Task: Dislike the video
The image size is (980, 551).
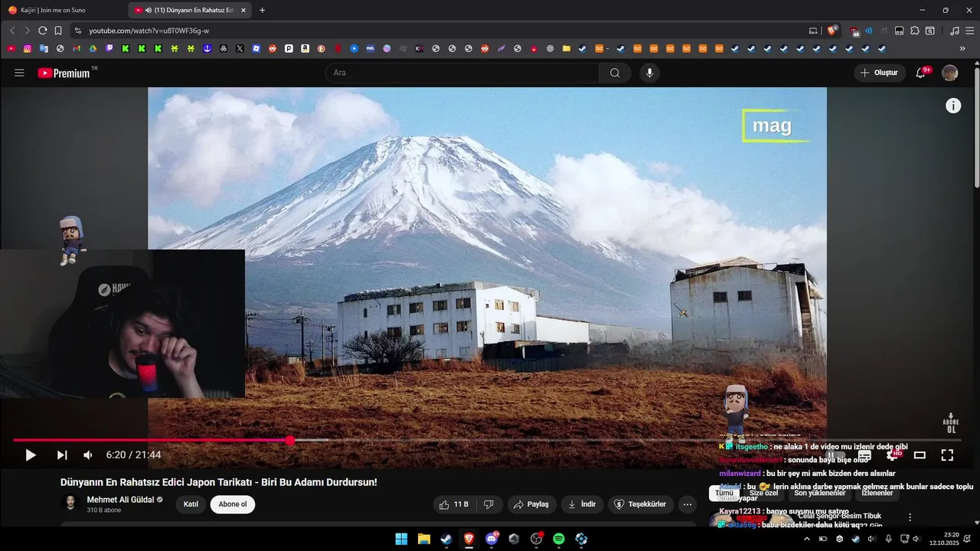Action: 488,504
